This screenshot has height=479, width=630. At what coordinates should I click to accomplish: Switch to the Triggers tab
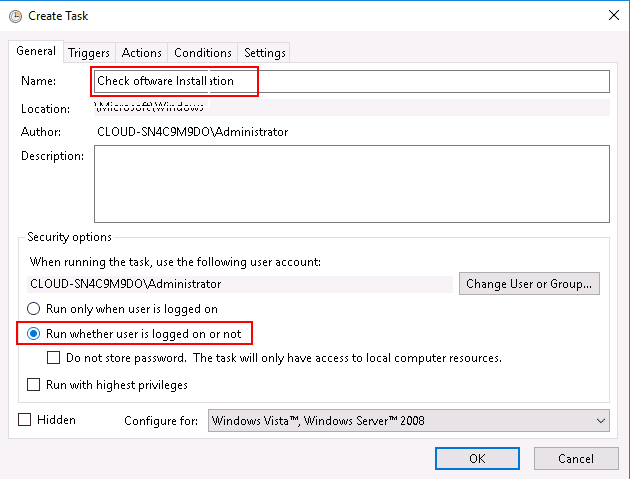tap(89, 53)
